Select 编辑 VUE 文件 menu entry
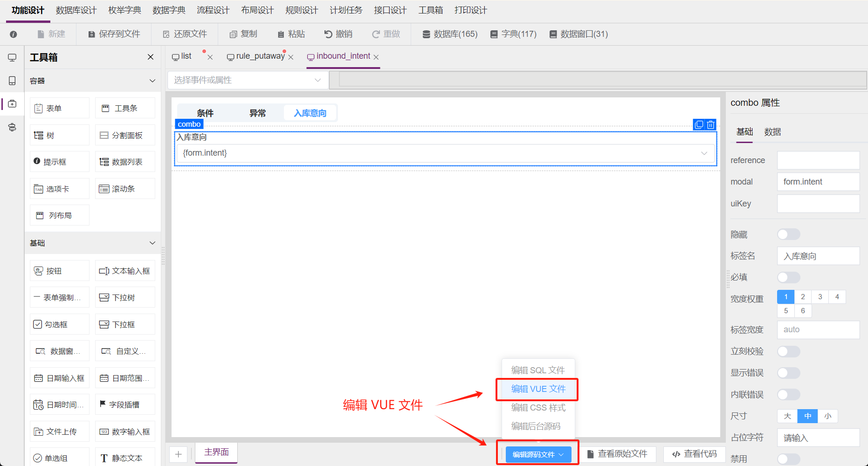The image size is (868, 466). coord(538,389)
